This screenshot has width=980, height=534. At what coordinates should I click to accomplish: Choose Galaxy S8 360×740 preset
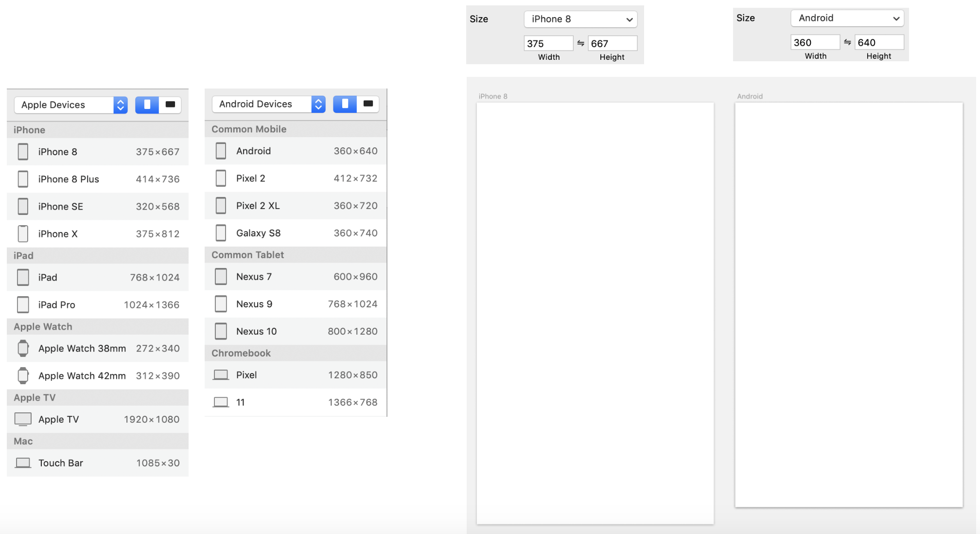pyautogui.click(x=296, y=233)
